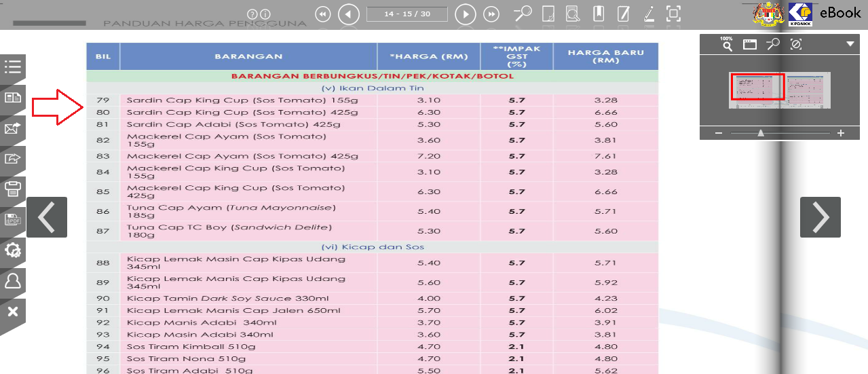Click the '(vi) Kicap dan Sos' heading
The height and width of the screenshot is (374, 868).
point(372,246)
